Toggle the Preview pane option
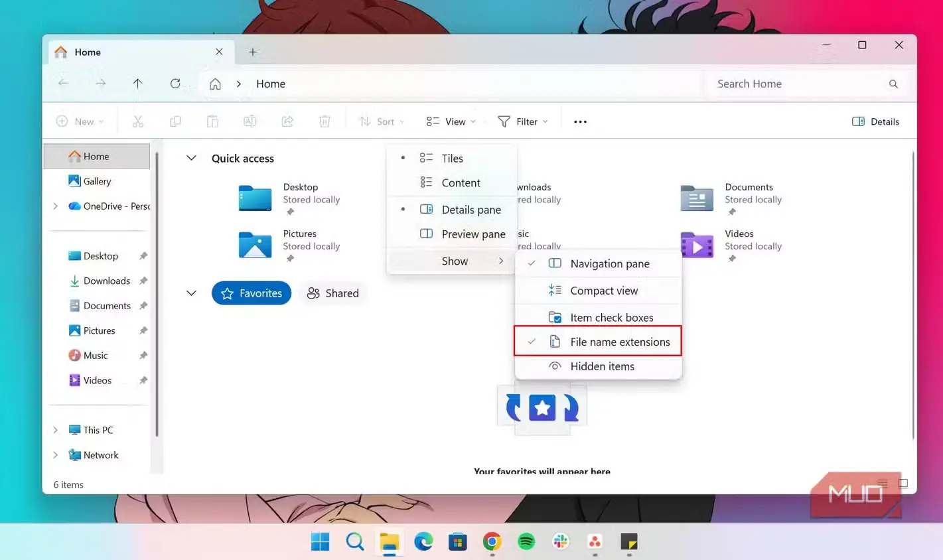 coord(451,234)
